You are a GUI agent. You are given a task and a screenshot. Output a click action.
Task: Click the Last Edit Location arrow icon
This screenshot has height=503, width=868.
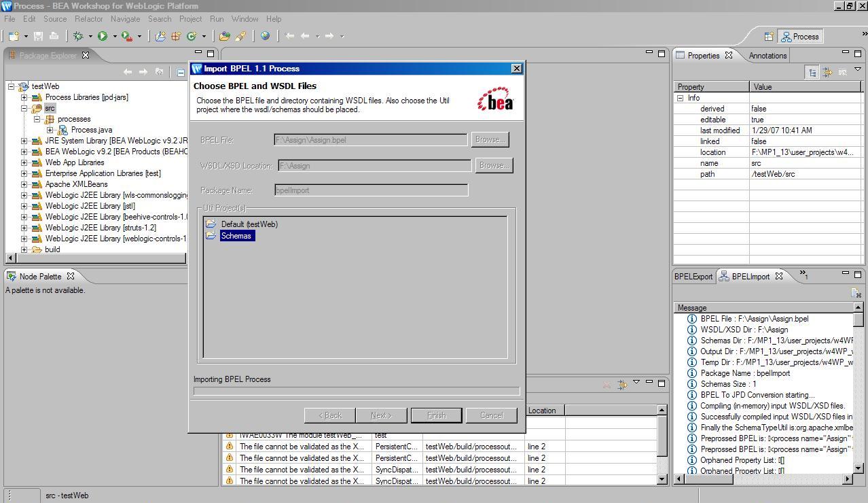(290, 36)
